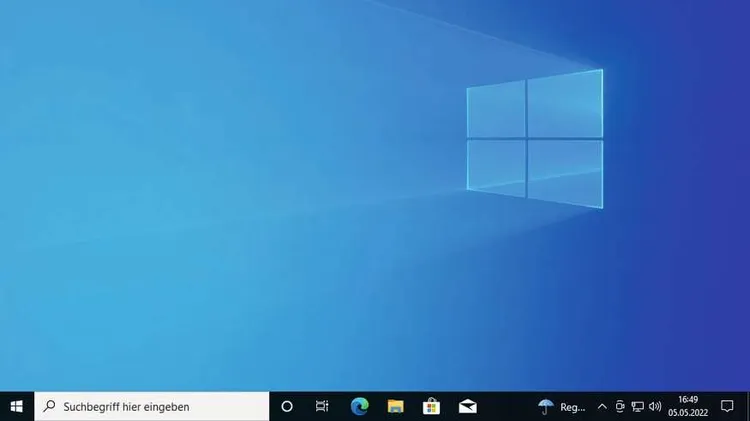
Task: Open the notification Action Center icon
Action: pyautogui.click(x=727, y=406)
